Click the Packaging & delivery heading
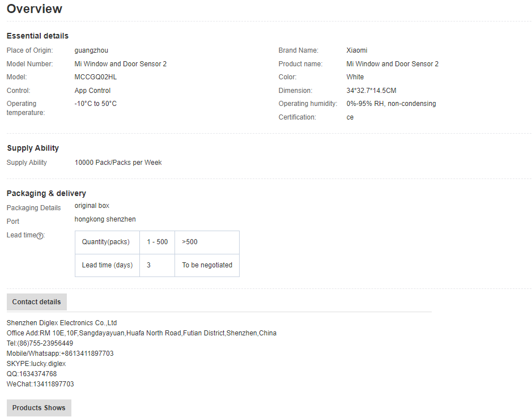Image resolution: width=532 pixels, height=417 pixels. [x=46, y=193]
